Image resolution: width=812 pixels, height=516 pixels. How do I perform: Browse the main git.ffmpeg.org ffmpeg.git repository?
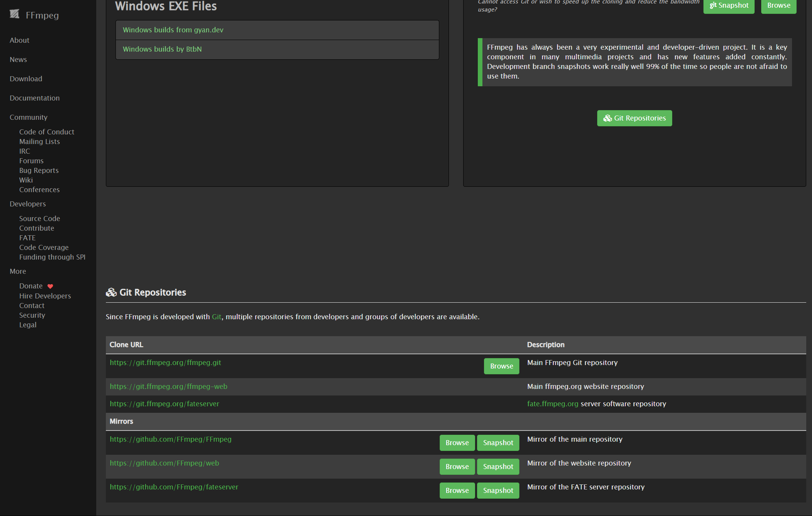[501, 366]
